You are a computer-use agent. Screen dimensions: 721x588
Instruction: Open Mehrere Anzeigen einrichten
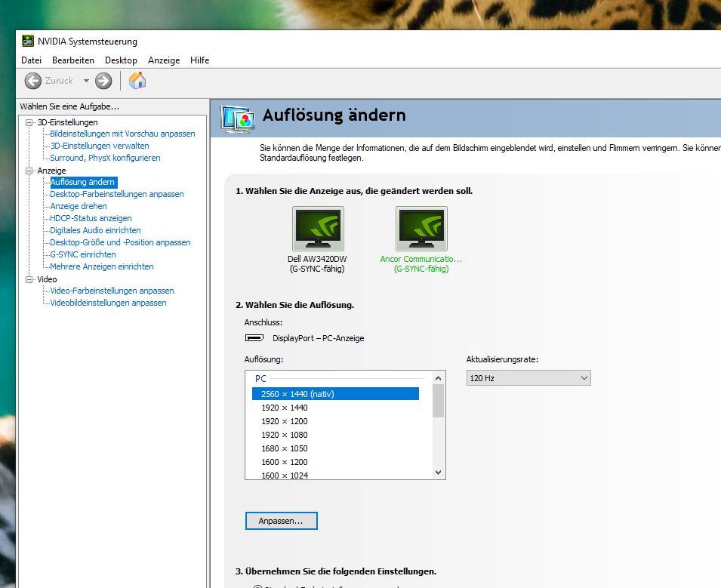pyautogui.click(x=102, y=266)
